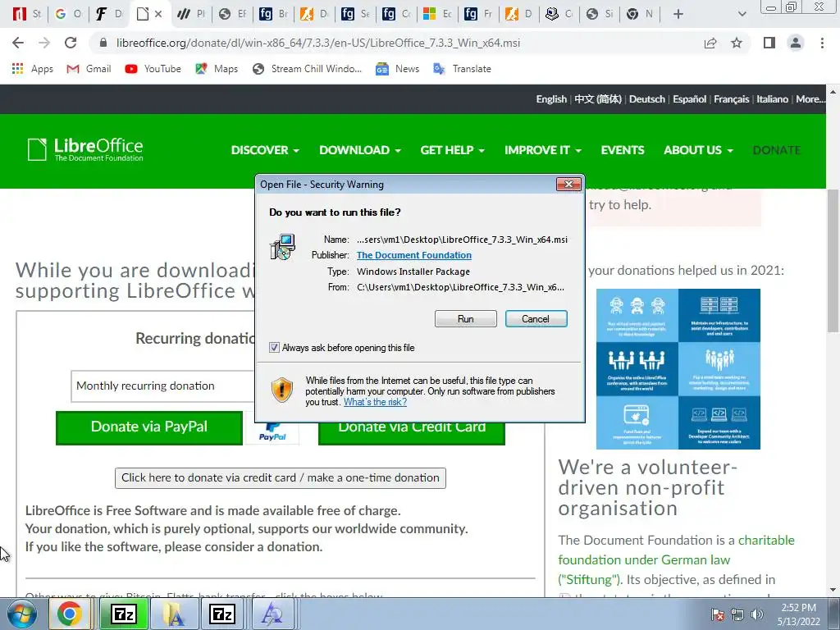Click the one-time donation button
The image size is (840, 630).
click(281, 478)
